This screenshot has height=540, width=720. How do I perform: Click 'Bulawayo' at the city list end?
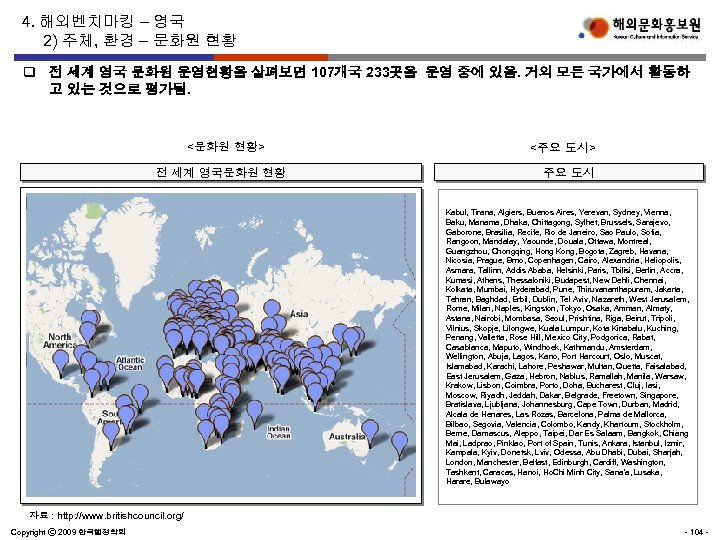[x=491, y=482]
